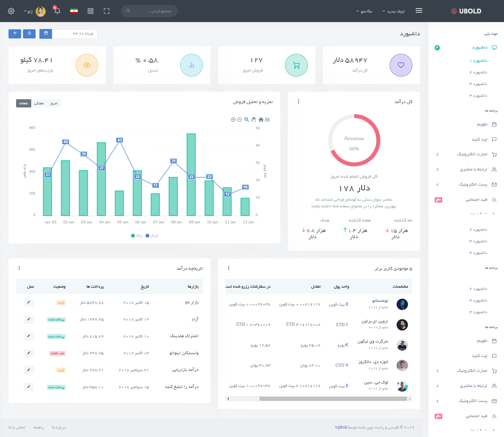Expand تجارت الکترونیک in sidebar
The image size is (504, 437).
pos(472,154)
